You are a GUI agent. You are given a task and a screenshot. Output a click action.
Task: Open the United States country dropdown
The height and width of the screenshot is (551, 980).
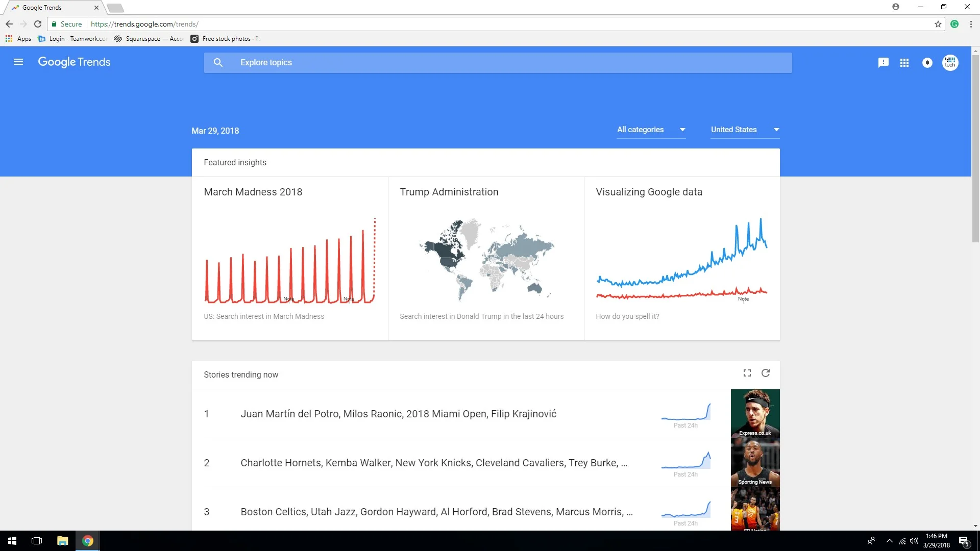(x=745, y=130)
